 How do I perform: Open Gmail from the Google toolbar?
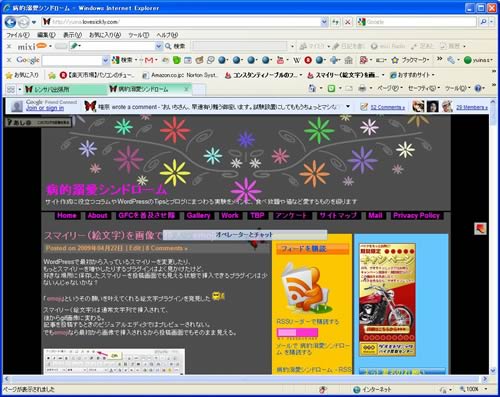pyautogui.click(x=149, y=60)
